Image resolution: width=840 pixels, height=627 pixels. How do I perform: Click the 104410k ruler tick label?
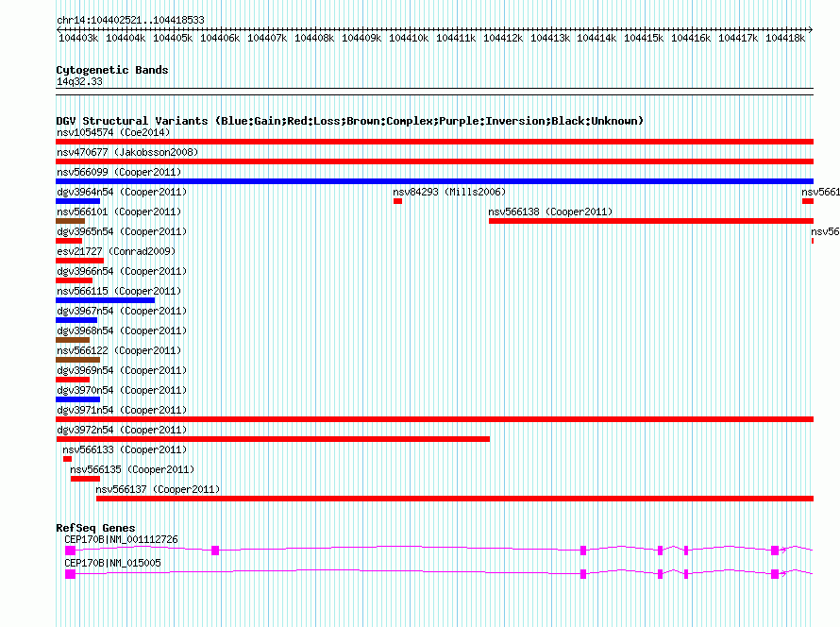[409, 38]
